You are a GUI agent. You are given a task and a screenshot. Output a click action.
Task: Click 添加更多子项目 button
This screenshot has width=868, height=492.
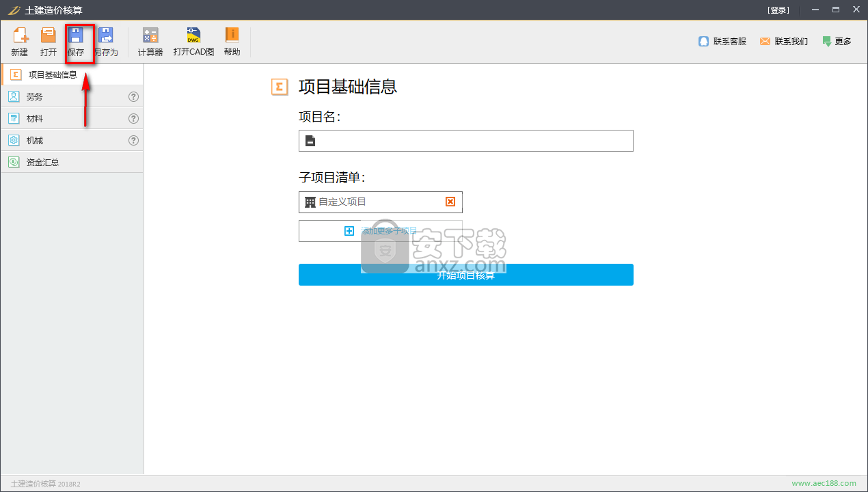[x=381, y=231]
